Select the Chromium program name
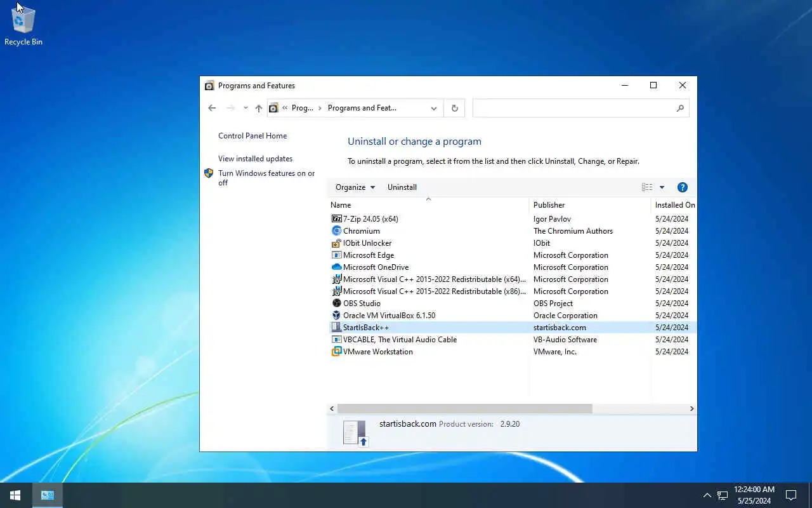Image resolution: width=812 pixels, height=508 pixels. coord(362,231)
